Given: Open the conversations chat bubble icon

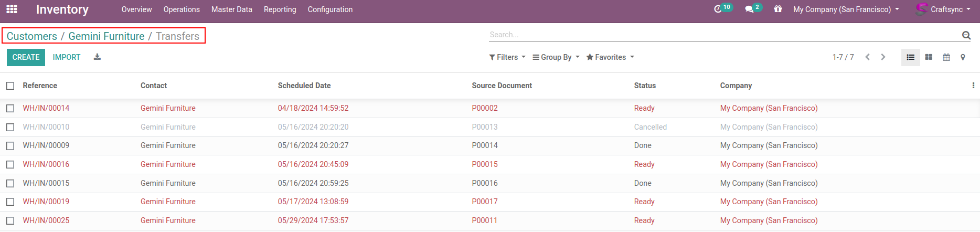Looking at the screenshot, I should tap(749, 9).
